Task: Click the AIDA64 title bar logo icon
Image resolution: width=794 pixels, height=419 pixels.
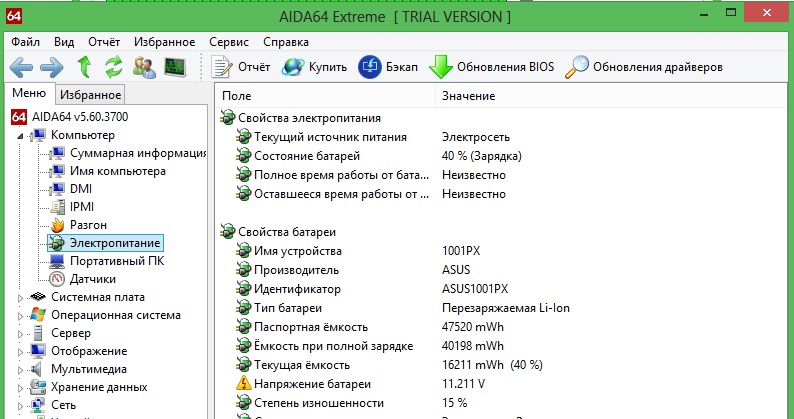Action: pos(14,16)
